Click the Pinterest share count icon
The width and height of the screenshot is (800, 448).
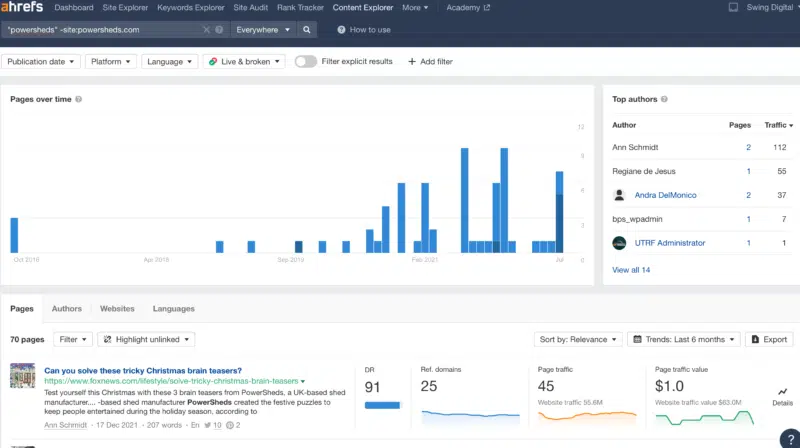coord(230,425)
